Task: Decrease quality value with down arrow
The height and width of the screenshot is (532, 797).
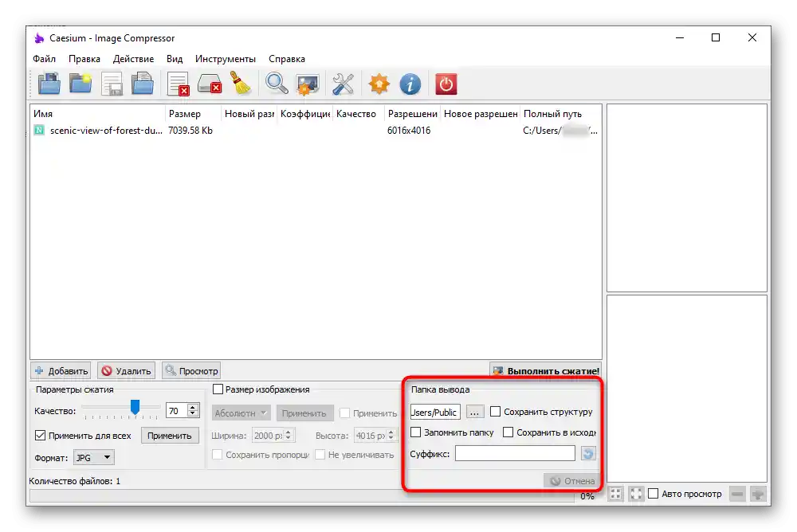Action: tap(193, 413)
